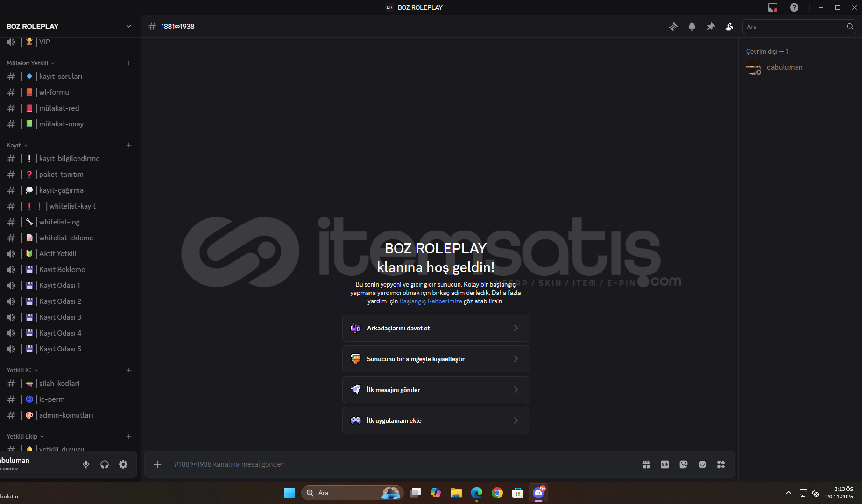Viewport: 862px width, 504px height.
Task: Open the silah-kodlari channel
Action: coord(68,384)
